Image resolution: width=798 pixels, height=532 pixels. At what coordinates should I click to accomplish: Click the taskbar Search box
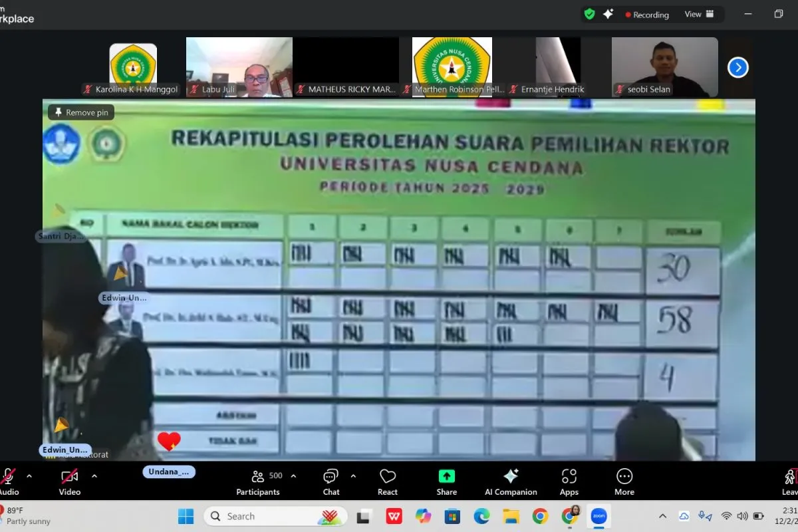click(x=275, y=516)
